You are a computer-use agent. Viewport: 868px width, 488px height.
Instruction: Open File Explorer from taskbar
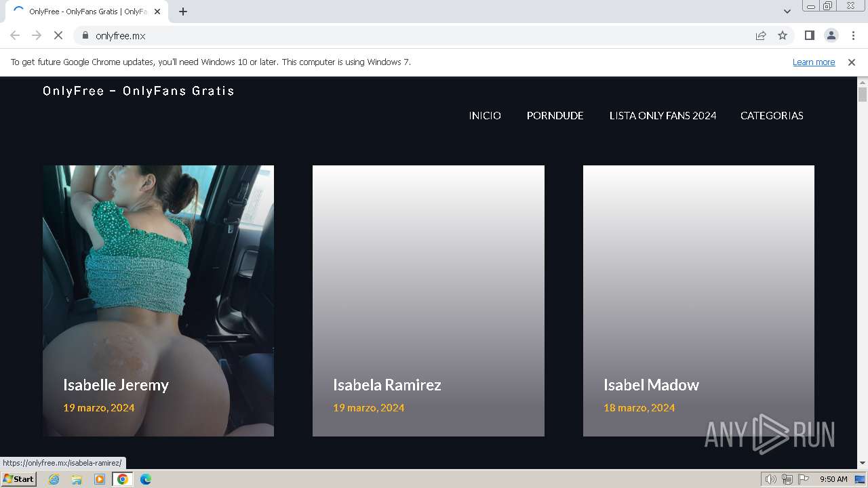tap(77, 479)
